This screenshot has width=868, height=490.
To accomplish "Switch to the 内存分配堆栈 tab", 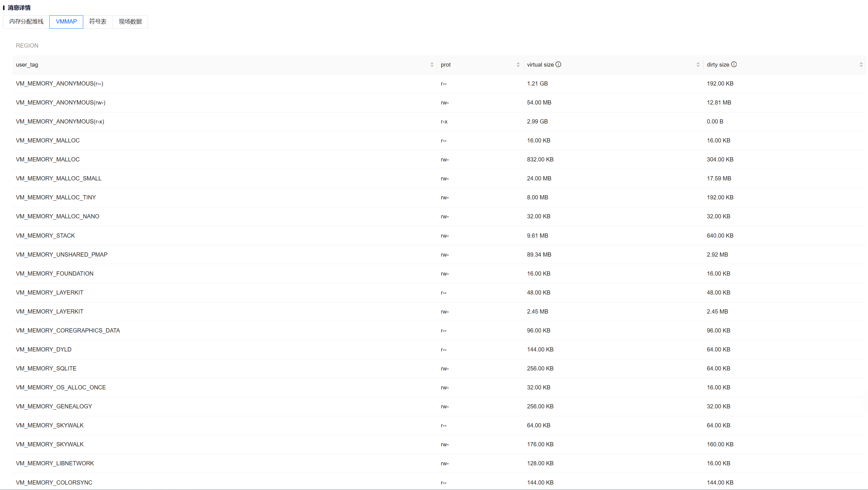I will pos(26,22).
